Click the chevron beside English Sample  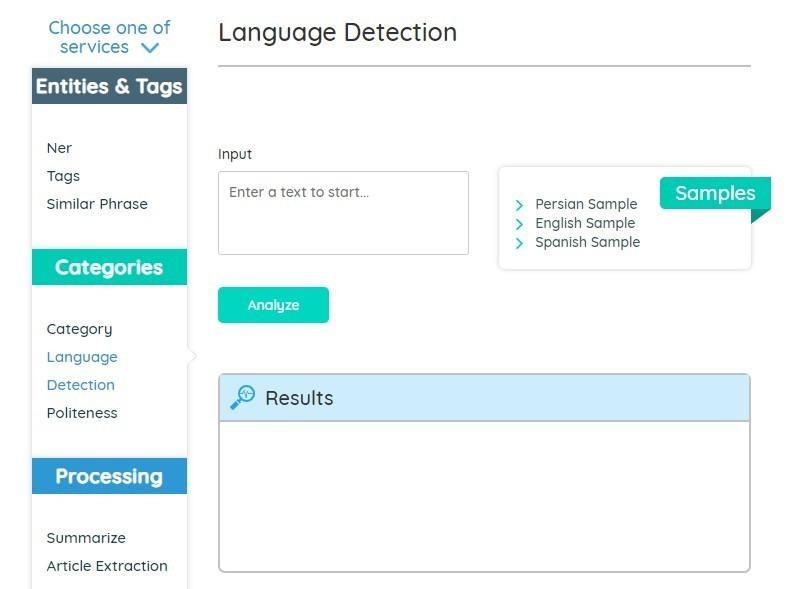tap(519, 224)
